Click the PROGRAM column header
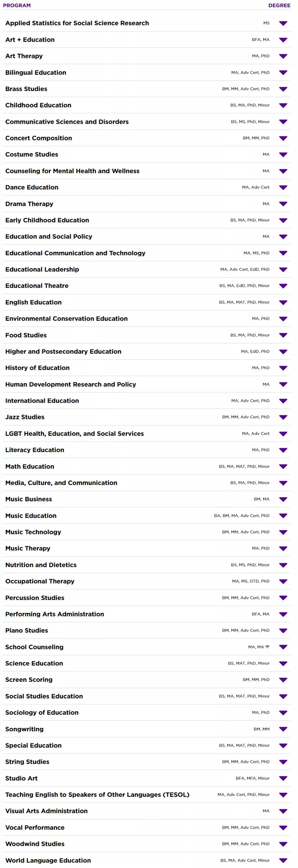The width and height of the screenshot is (298, 868). 17,5
